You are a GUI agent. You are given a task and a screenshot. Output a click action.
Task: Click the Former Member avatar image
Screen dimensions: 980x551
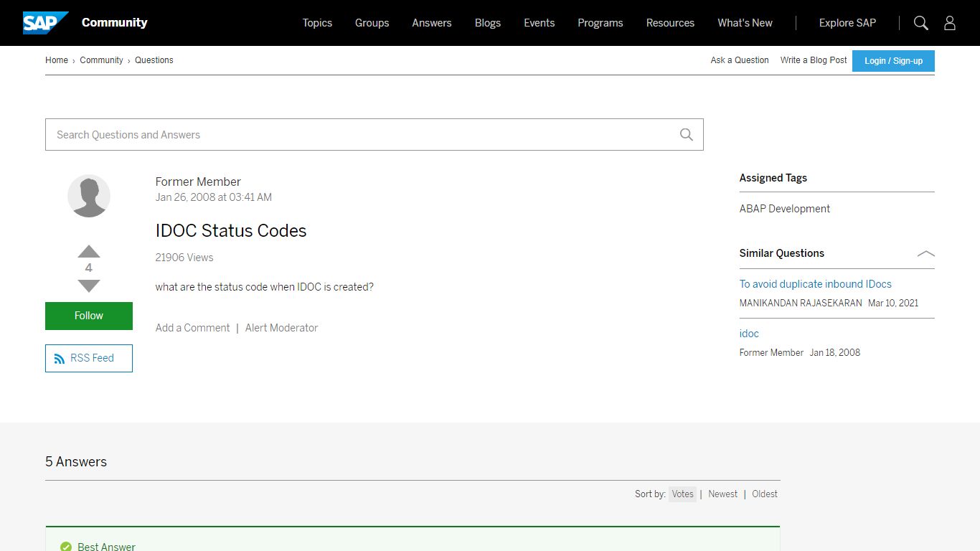[89, 196]
